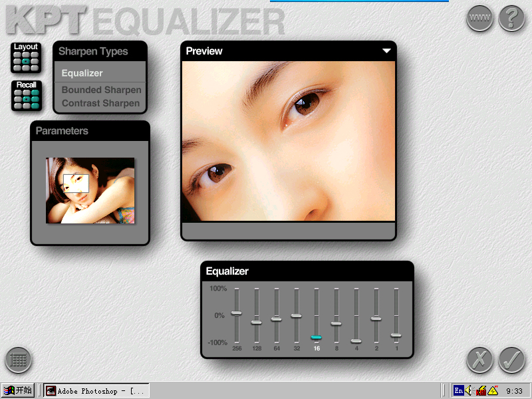
Task: Click the 0% scale label
Action: [219, 315]
